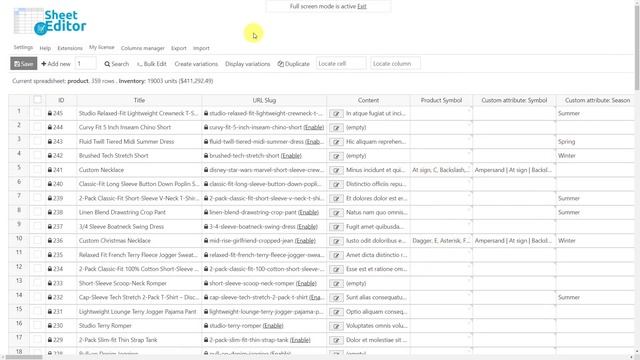Click Create variations
Image resolution: width=640 pixels, height=360 pixels.
(x=196, y=64)
